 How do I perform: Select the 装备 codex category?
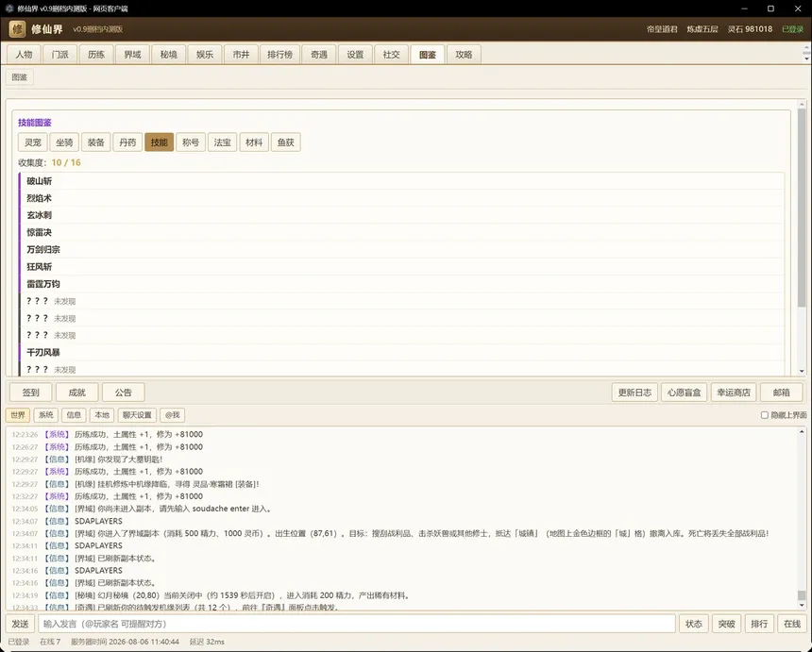click(95, 142)
